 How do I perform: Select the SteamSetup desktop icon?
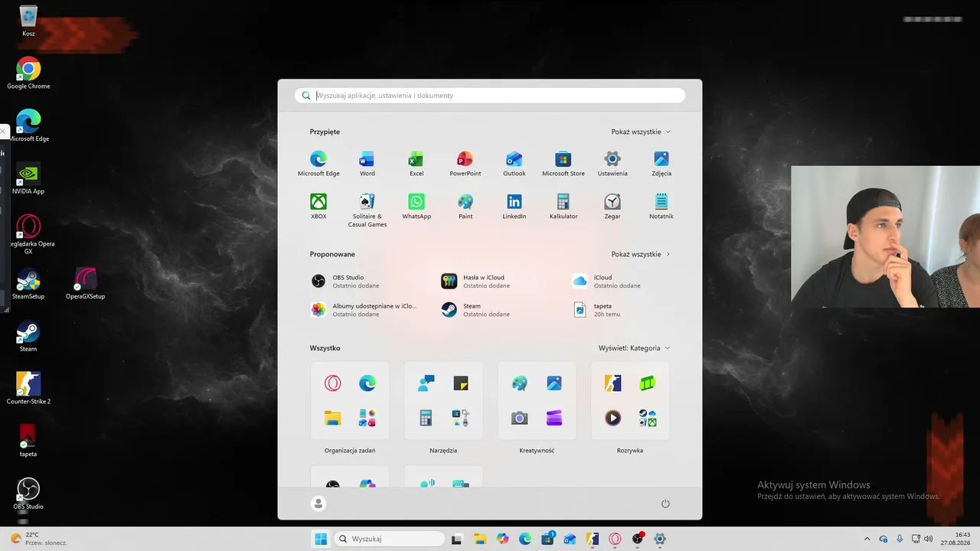click(28, 284)
